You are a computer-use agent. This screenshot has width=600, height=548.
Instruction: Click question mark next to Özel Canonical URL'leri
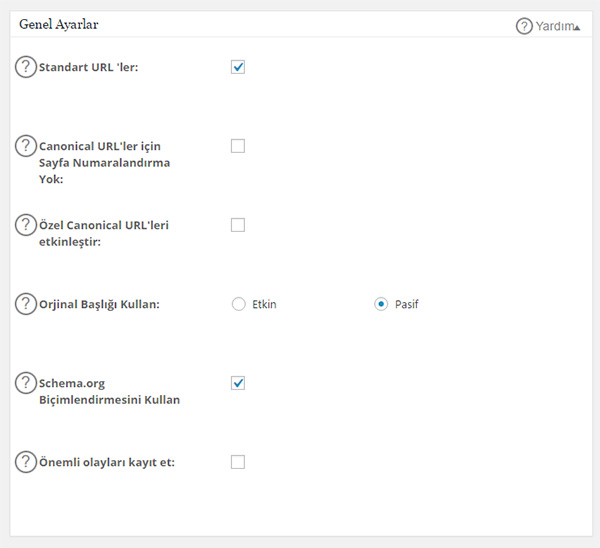click(x=25, y=226)
